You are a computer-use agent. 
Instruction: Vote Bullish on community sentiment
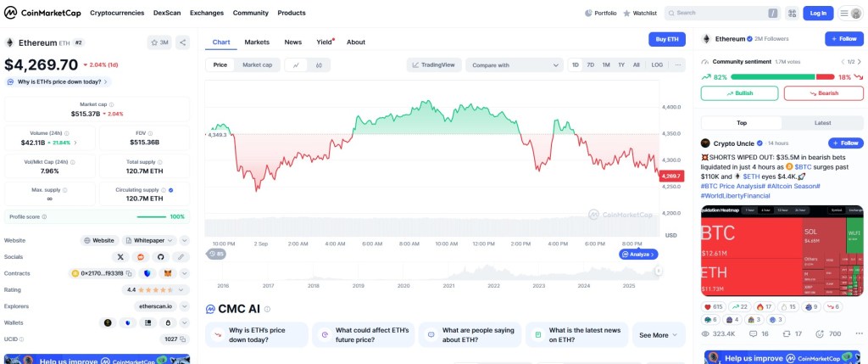tap(739, 93)
